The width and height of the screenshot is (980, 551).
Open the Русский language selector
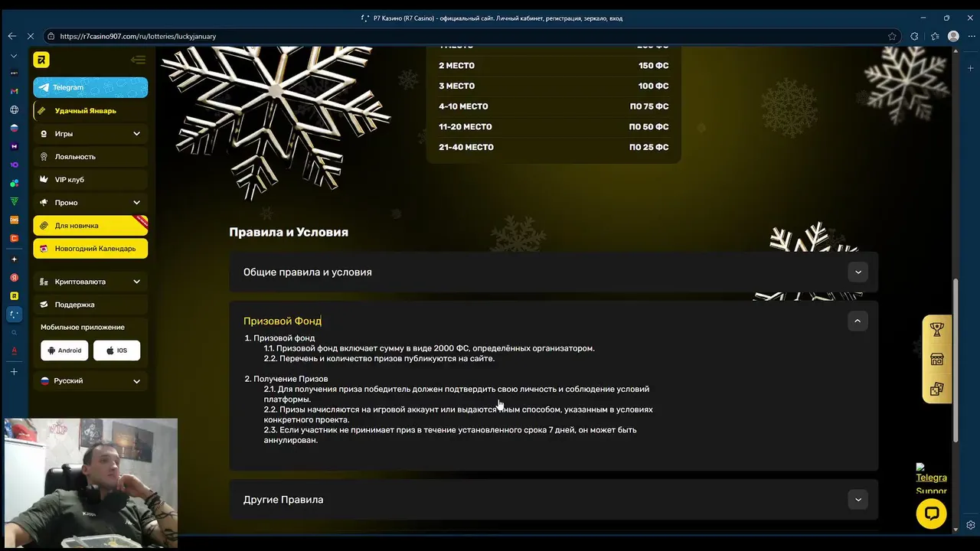tap(90, 381)
